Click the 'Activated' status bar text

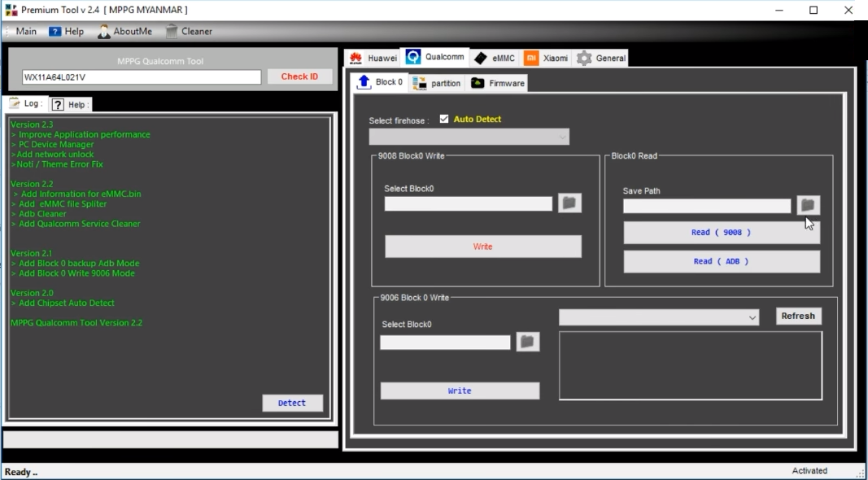(809, 470)
